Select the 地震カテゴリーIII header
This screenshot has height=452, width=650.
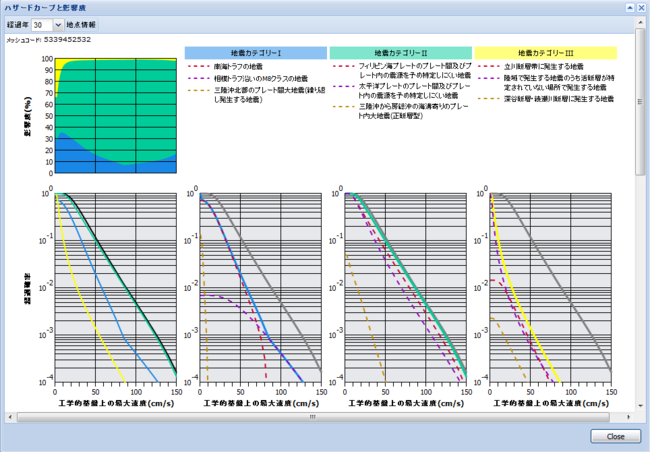click(x=546, y=53)
